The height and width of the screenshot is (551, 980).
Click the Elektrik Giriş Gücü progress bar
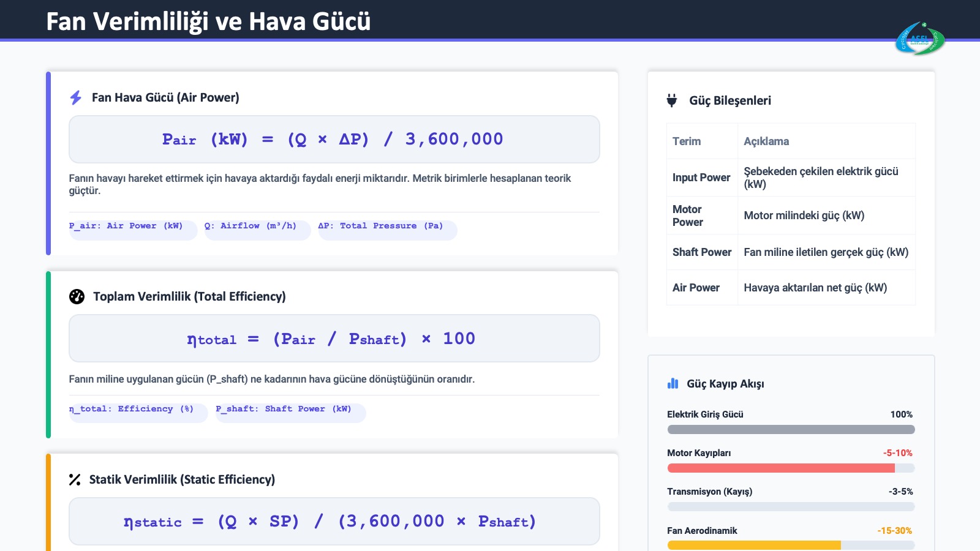(790, 430)
